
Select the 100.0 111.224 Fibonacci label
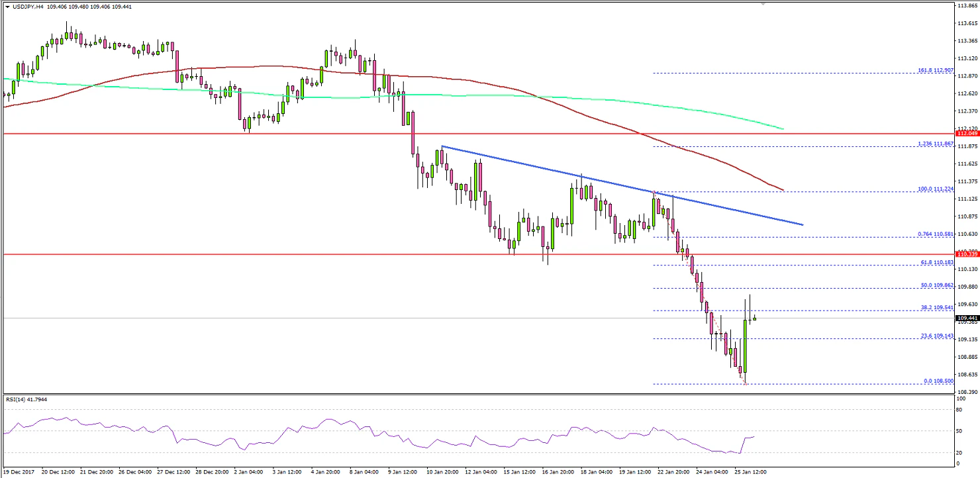(935, 188)
